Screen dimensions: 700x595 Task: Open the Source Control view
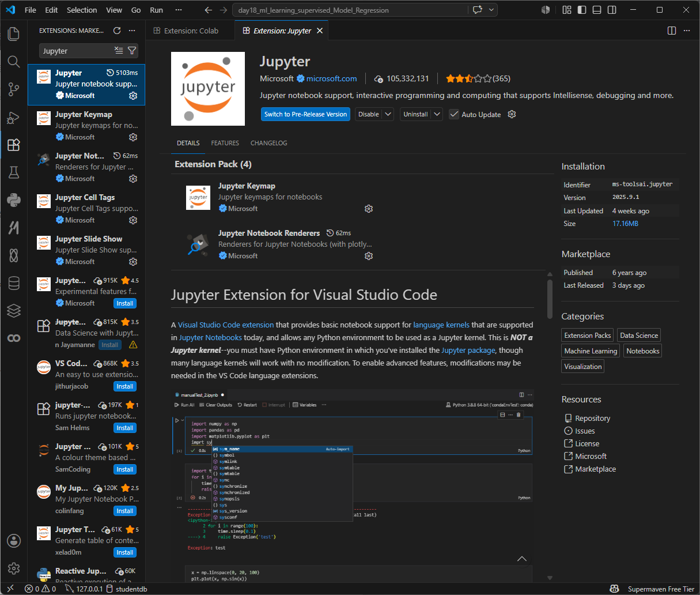[14, 89]
